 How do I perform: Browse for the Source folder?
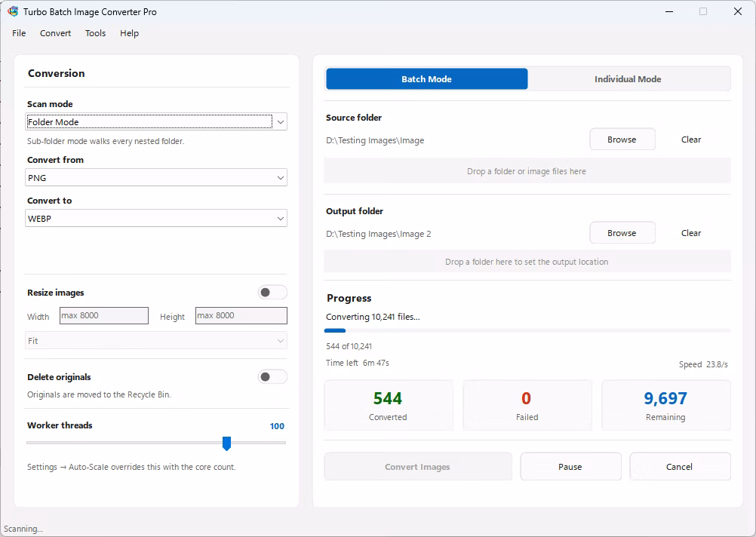coord(622,140)
